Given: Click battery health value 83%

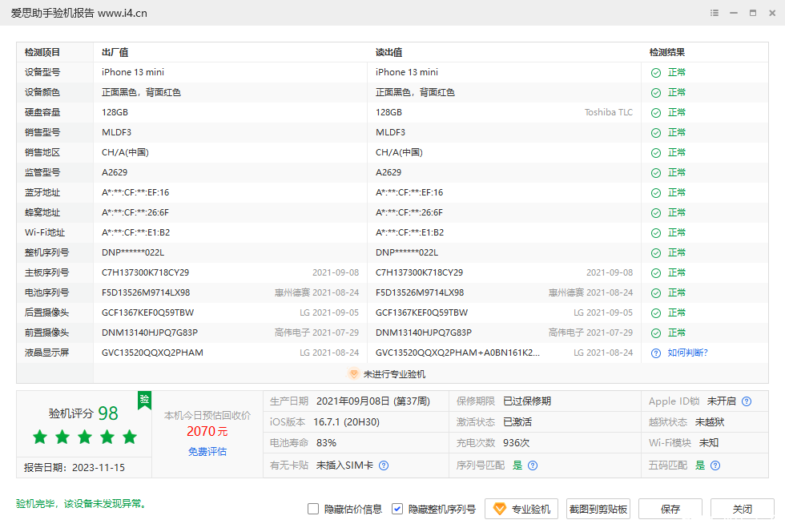Looking at the screenshot, I should coord(327,443).
